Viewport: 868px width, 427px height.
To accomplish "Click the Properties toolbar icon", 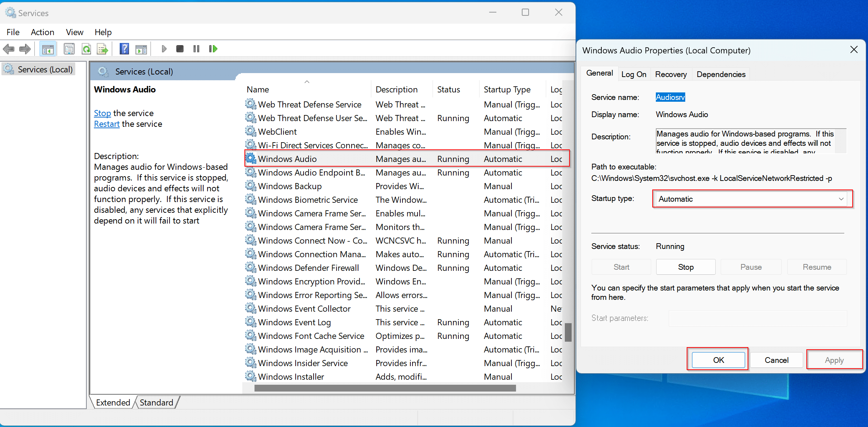I will [69, 49].
